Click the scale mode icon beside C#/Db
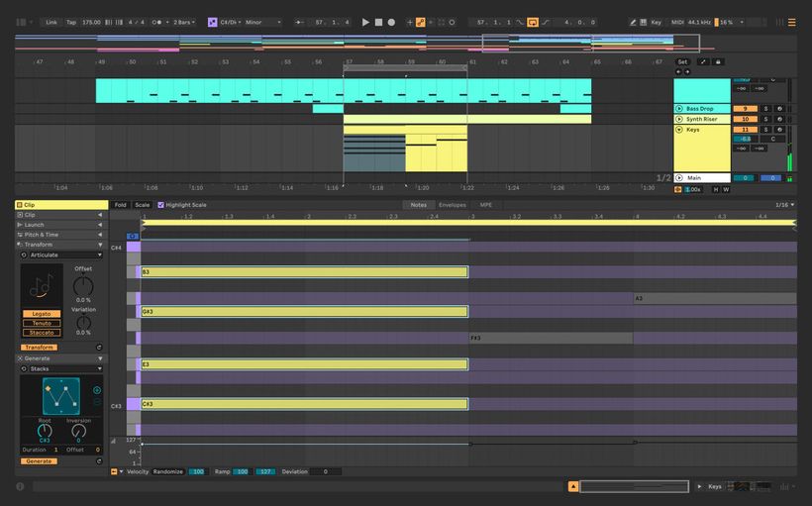Screen dimensions: 812x506 pos(212,22)
